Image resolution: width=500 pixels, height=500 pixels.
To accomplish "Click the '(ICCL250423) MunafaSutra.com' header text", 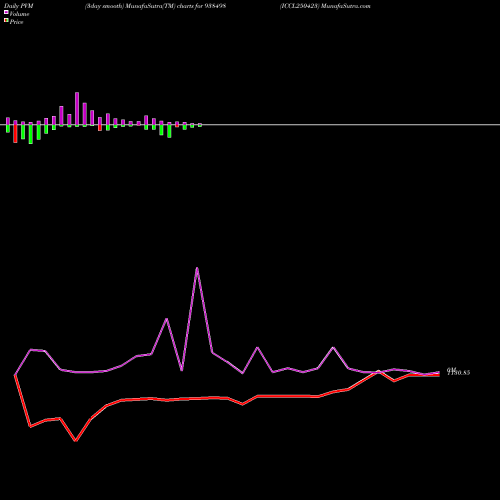I will click(325, 6).
